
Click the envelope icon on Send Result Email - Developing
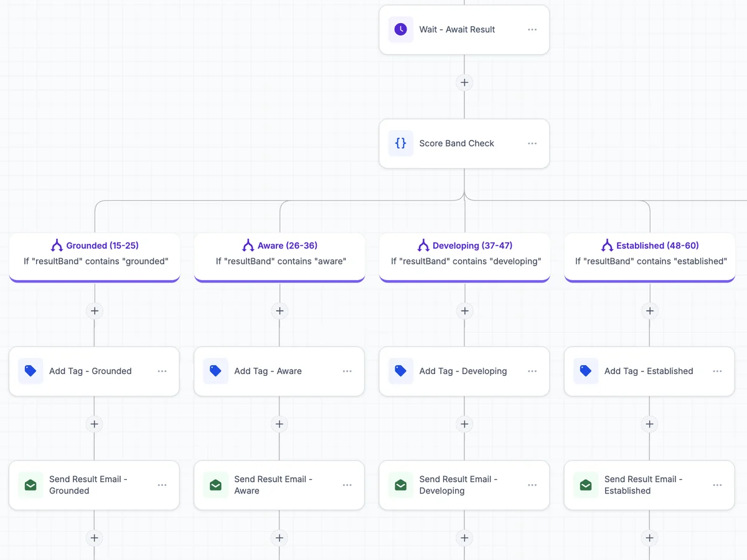(401, 485)
